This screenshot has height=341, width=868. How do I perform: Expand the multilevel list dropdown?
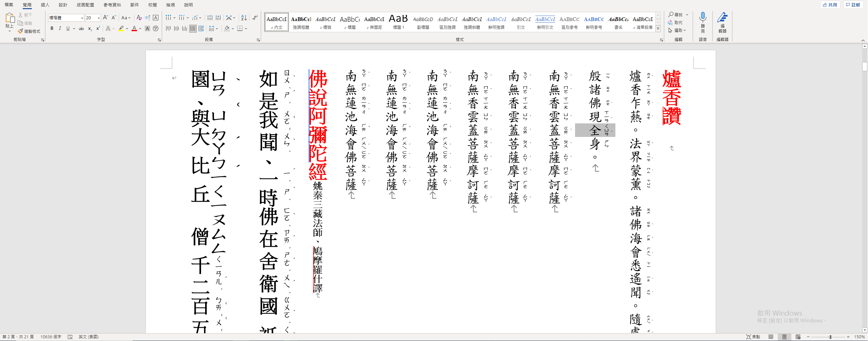[x=200, y=18]
